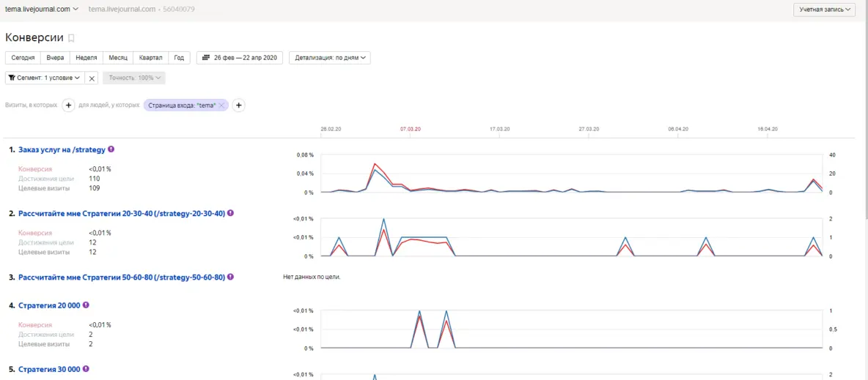Add a visit condition with plus button
868x380 pixels.
click(x=68, y=105)
